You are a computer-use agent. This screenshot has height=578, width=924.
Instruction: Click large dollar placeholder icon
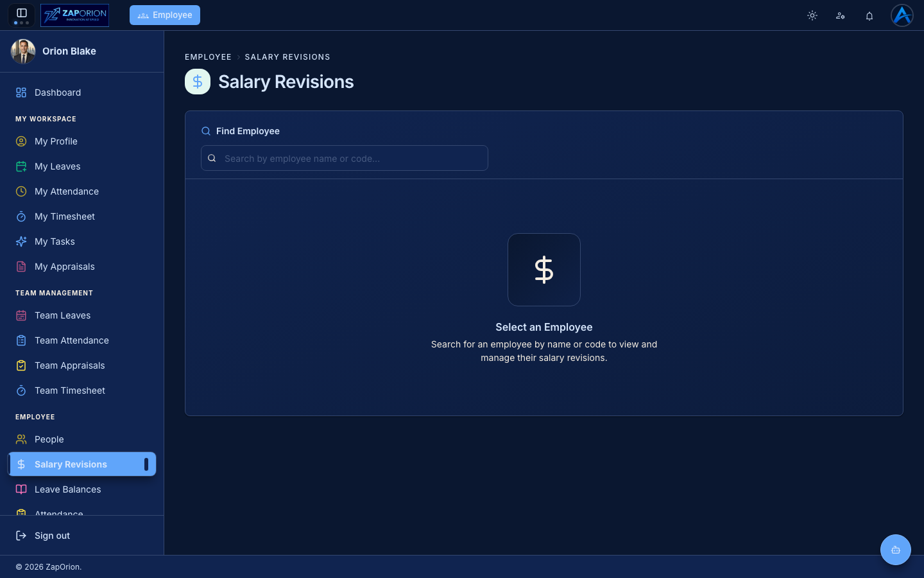(544, 270)
